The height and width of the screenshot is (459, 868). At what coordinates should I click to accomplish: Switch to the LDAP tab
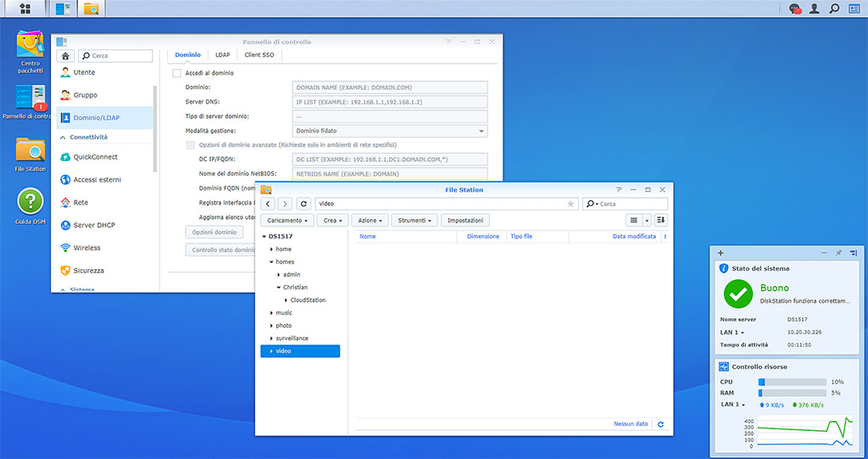tap(222, 55)
